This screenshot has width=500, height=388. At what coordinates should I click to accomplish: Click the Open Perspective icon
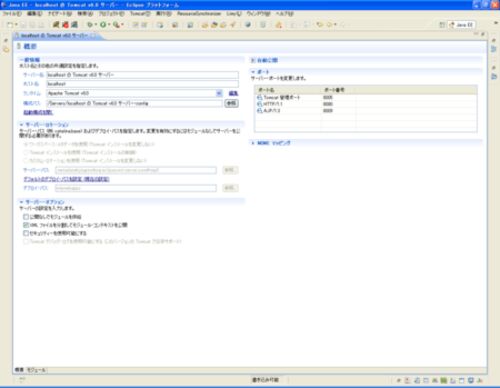tap(442, 25)
